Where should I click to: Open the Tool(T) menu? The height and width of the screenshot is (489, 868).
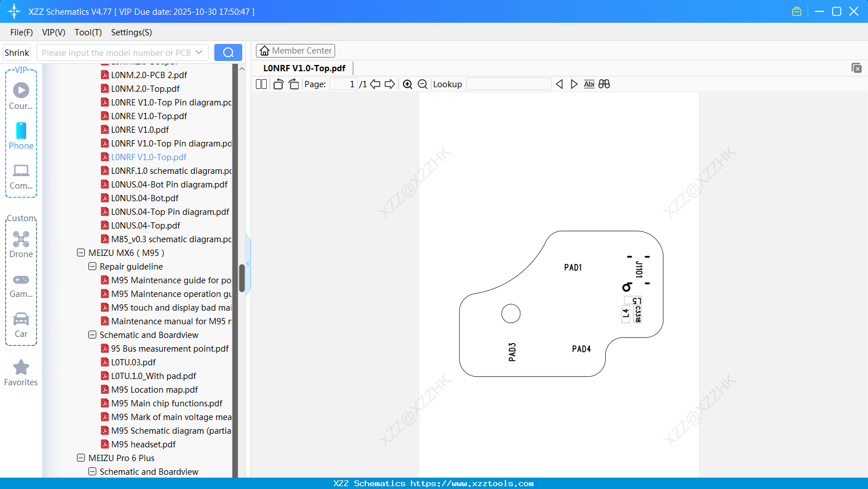pyautogui.click(x=88, y=32)
